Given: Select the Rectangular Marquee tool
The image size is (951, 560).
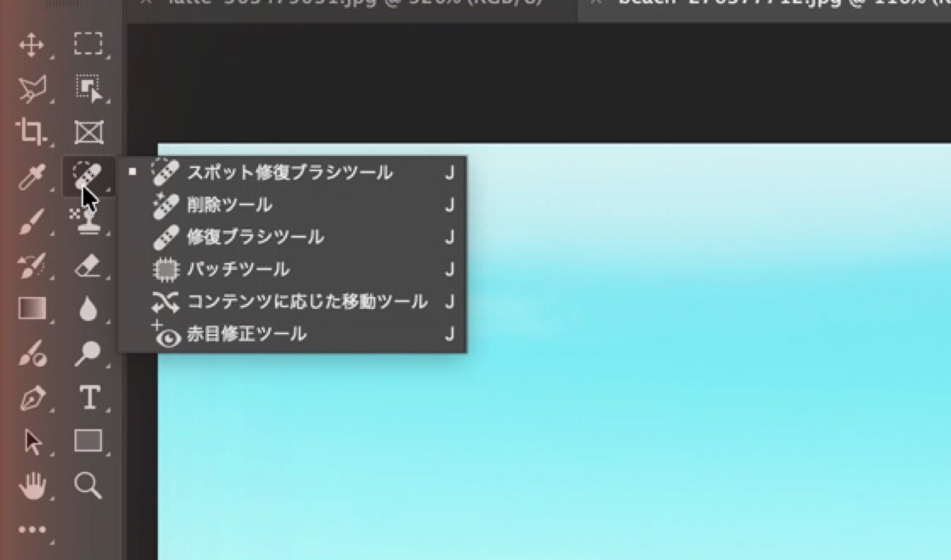Looking at the screenshot, I should coord(88,44).
